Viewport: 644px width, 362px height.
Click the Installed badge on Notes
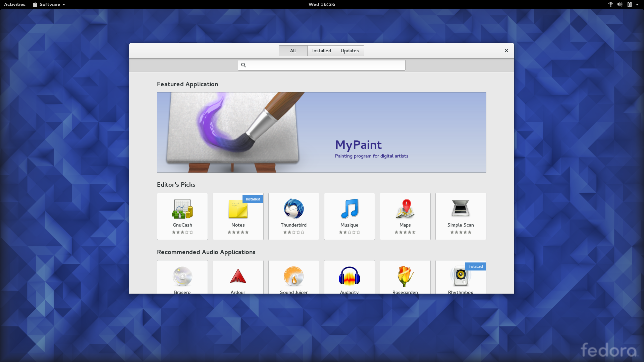point(253,199)
